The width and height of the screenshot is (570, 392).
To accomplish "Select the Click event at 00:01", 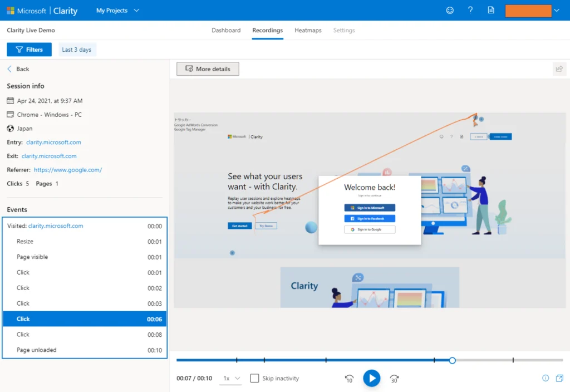I will coord(85,272).
